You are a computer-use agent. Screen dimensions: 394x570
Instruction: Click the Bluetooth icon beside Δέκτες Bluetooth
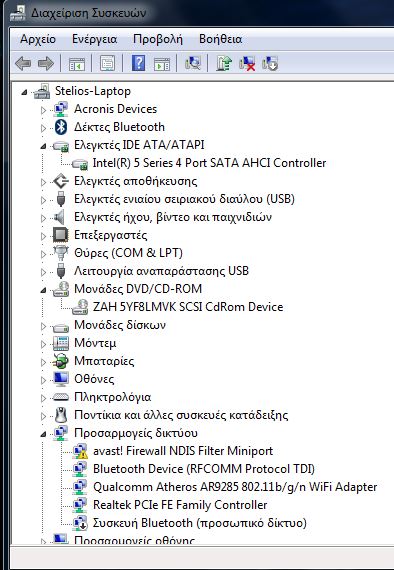point(61,127)
